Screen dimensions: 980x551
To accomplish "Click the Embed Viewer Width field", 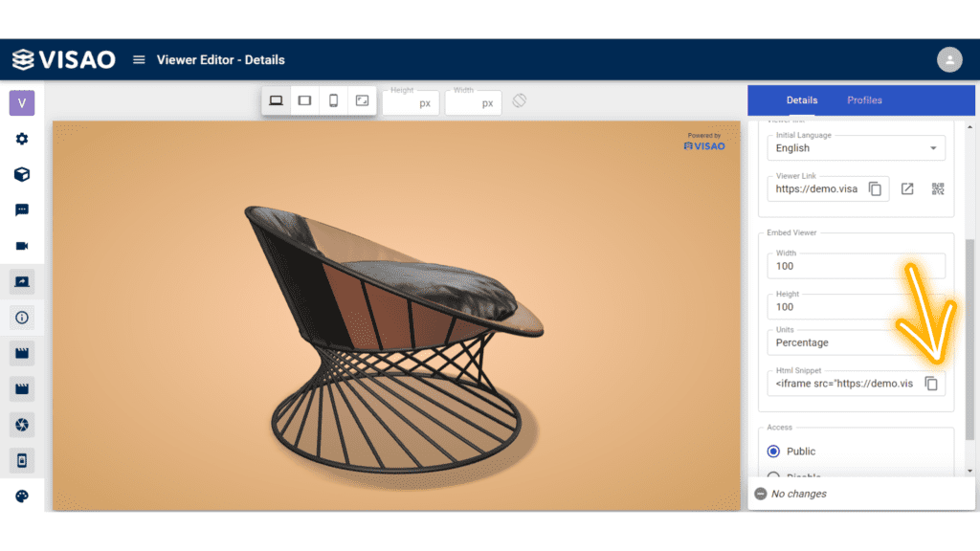I will (856, 266).
